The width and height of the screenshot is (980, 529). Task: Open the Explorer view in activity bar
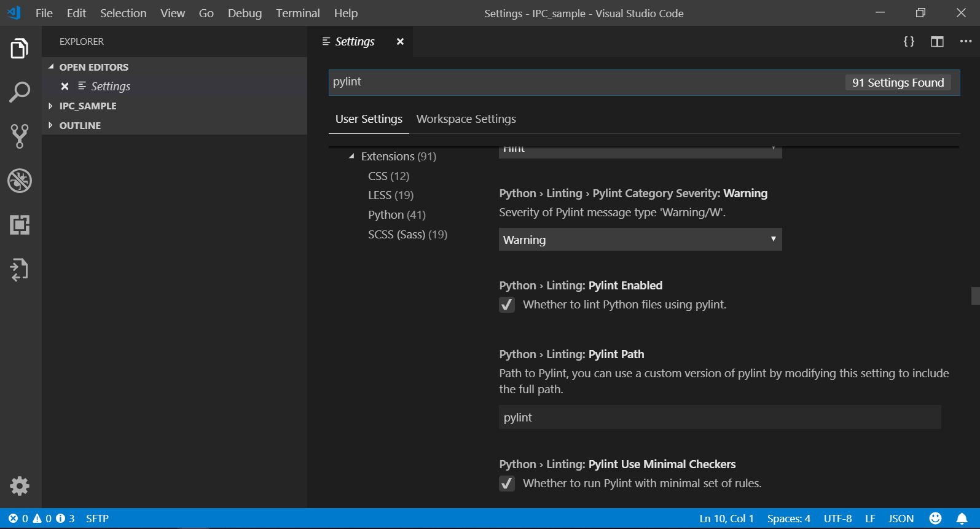pyautogui.click(x=20, y=48)
